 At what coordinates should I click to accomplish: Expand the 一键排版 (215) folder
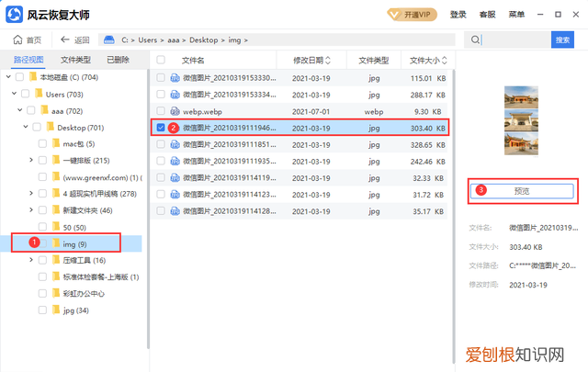(31, 160)
